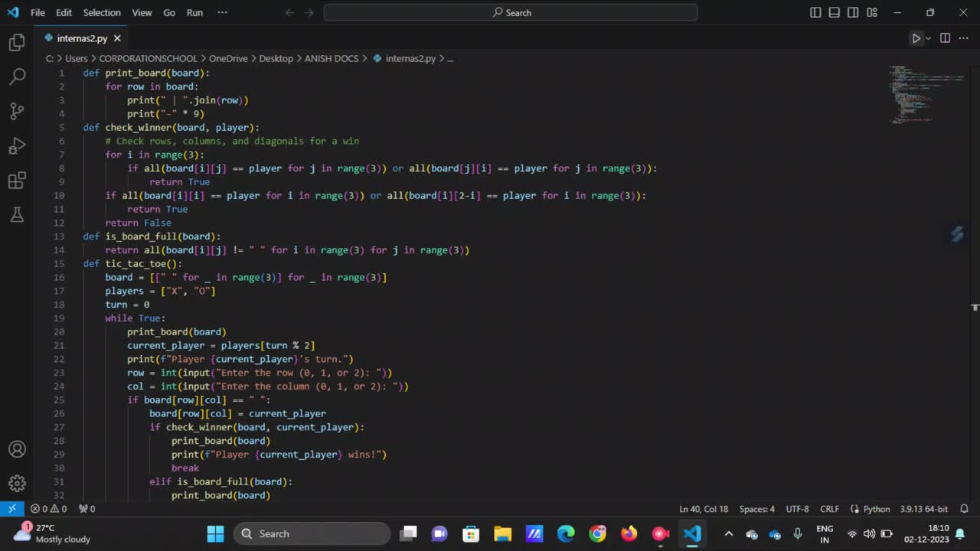Click the ANISH DOCS breadcrumb segment
The width and height of the screenshot is (980, 551).
tap(332, 58)
